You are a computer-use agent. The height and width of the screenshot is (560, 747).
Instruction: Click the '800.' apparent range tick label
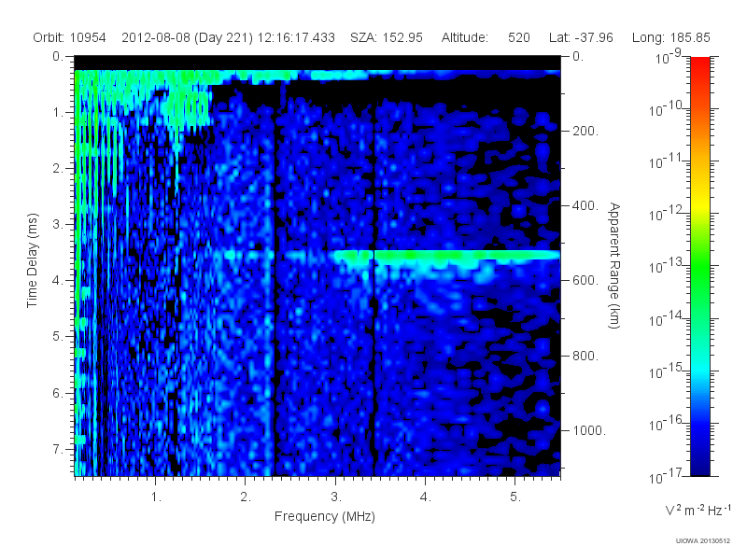tap(585, 356)
